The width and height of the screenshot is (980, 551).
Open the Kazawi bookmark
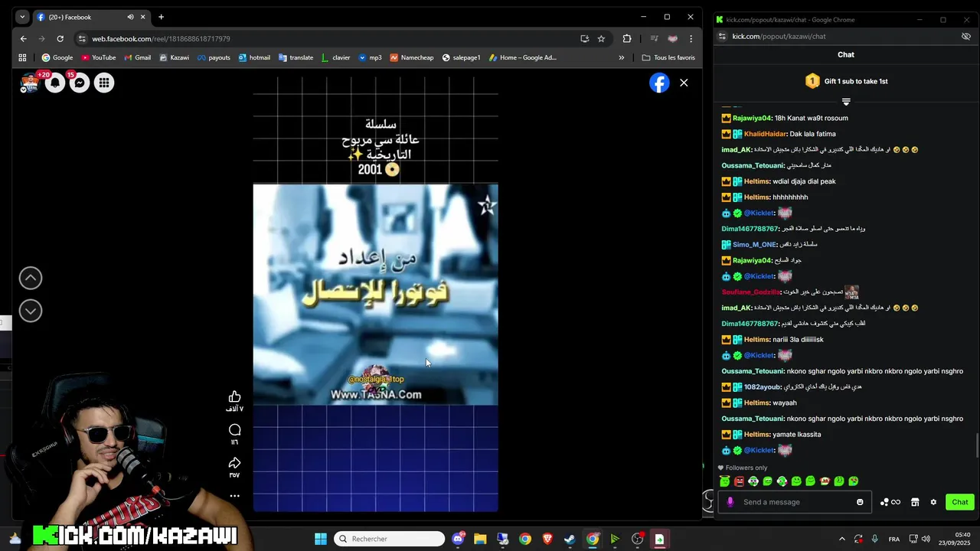coord(174,57)
